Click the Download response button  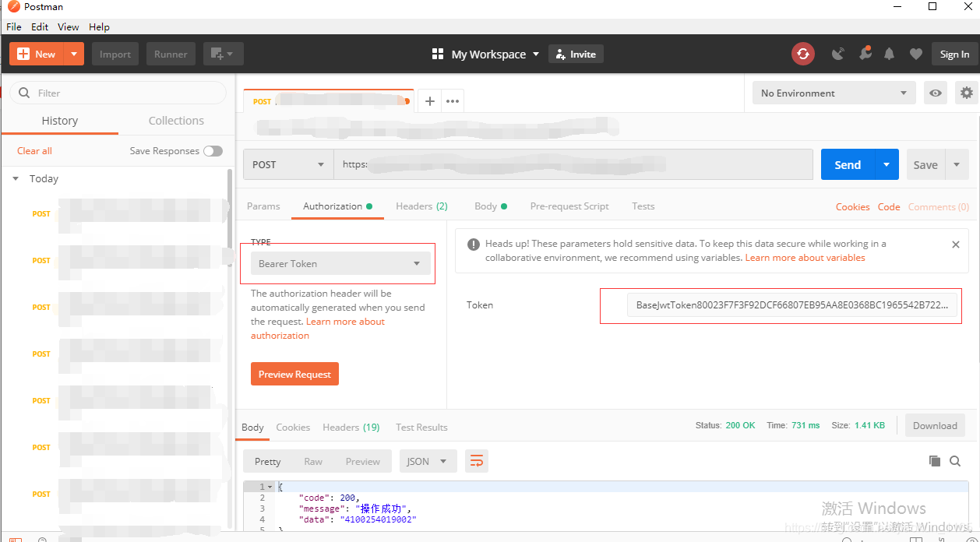point(935,425)
